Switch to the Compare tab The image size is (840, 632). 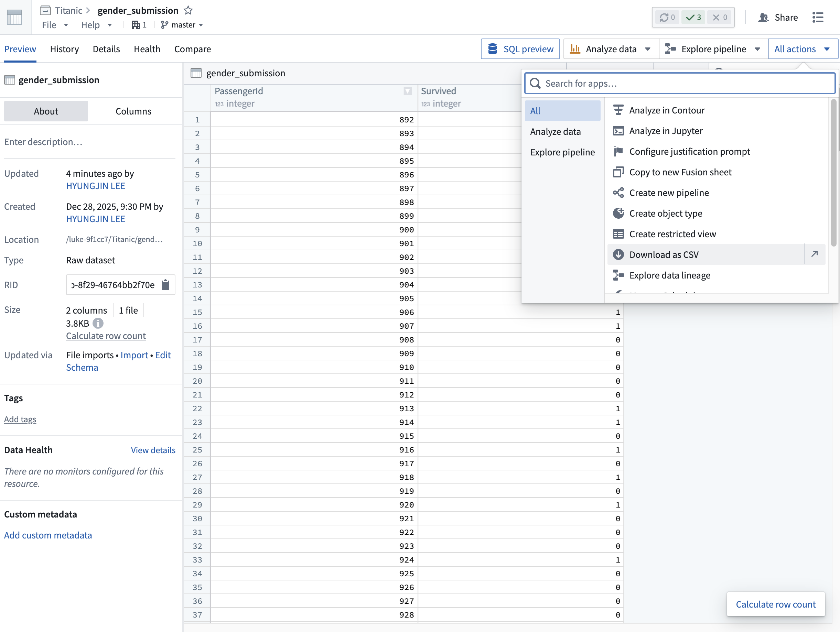pyautogui.click(x=192, y=49)
